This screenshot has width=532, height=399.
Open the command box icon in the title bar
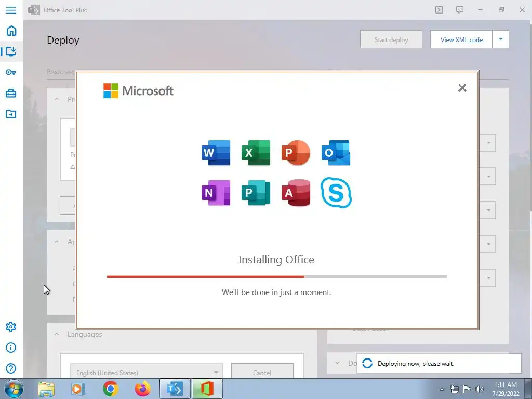point(439,10)
